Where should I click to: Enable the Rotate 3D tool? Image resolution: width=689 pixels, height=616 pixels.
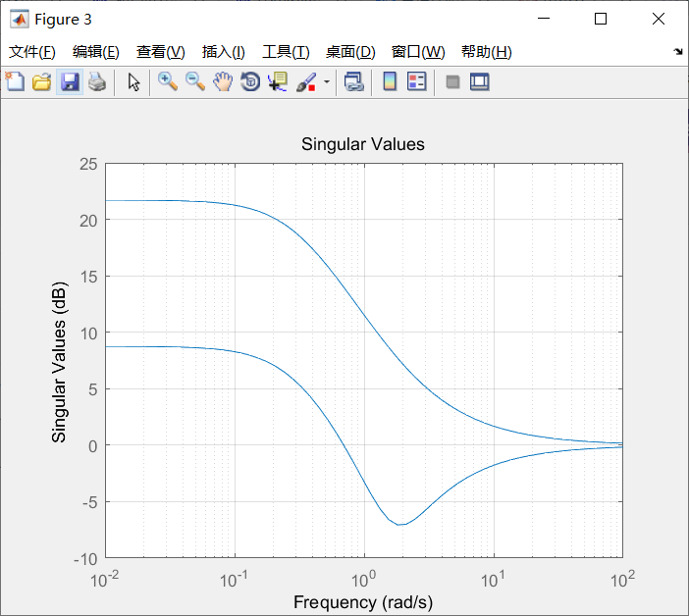tap(250, 82)
